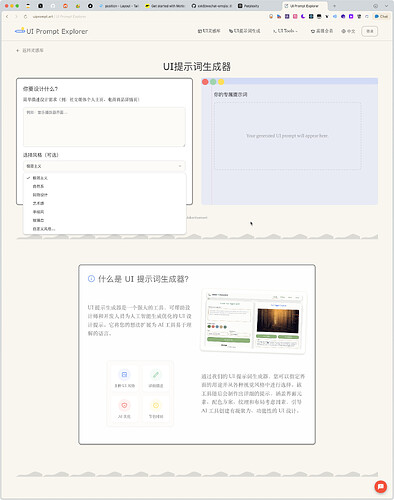The height and width of the screenshot is (500, 394).
Task: Choose the 玻璃态 style option
Action: [104, 220]
